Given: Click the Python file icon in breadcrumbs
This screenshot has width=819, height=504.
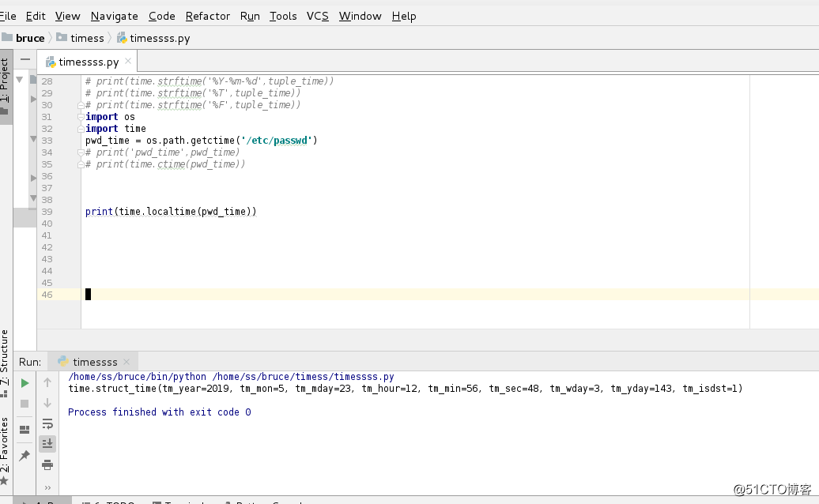Looking at the screenshot, I should tap(122, 38).
